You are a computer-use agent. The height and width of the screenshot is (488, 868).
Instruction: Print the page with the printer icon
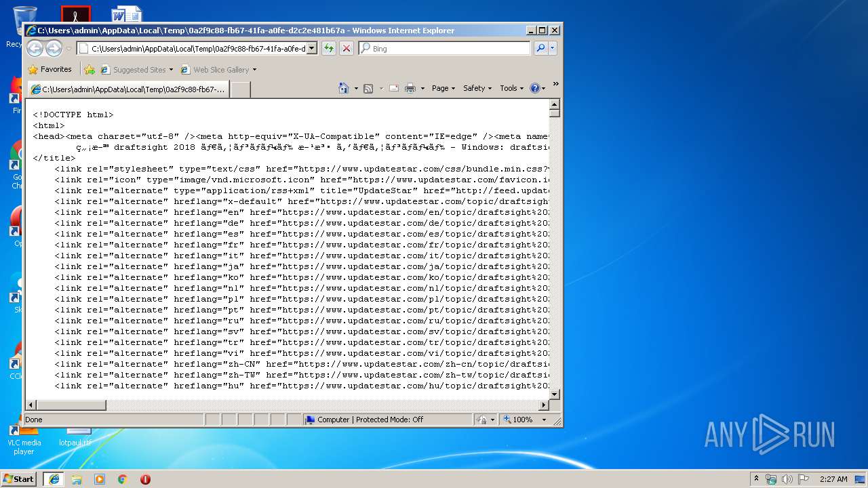point(410,88)
